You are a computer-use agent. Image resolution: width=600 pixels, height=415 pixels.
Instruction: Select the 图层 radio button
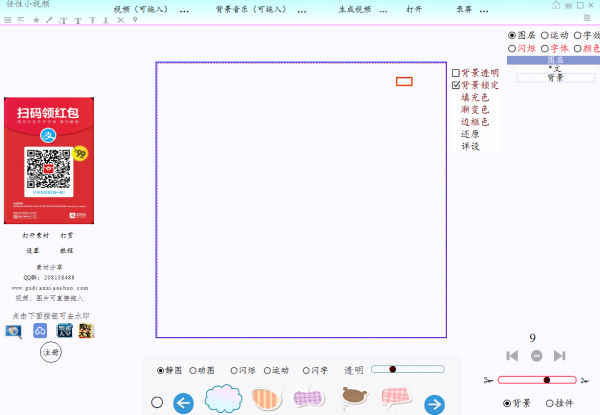[x=512, y=36]
